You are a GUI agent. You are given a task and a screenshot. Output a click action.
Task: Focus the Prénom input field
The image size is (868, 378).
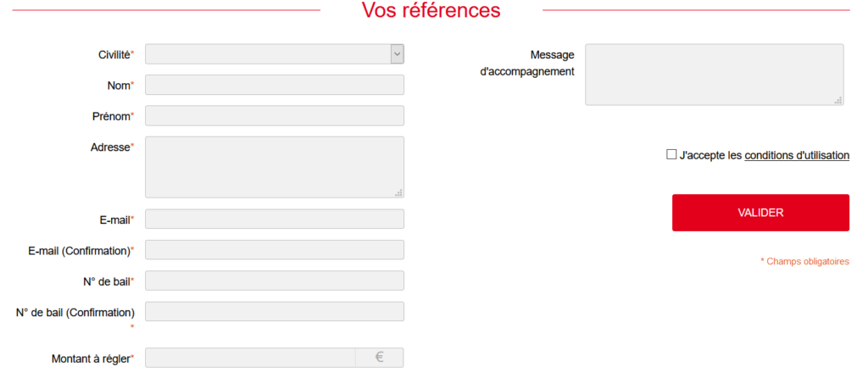pos(275,115)
